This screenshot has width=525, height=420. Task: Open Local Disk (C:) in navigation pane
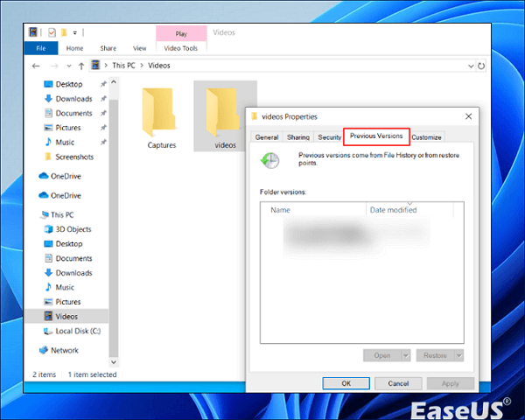tap(78, 331)
